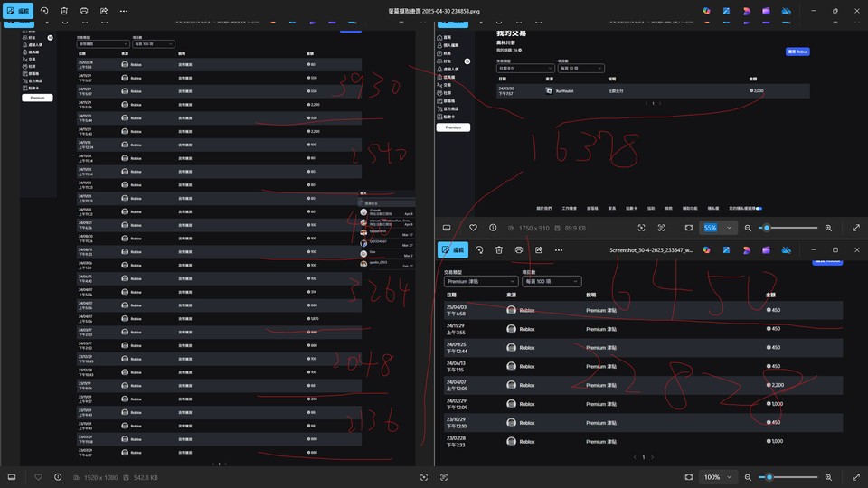Click OneDrive cloud icon in 螢幕擷取畫面 window
Image resolution: width=868 pixels, height=488 pixels.
coord(786,11)
